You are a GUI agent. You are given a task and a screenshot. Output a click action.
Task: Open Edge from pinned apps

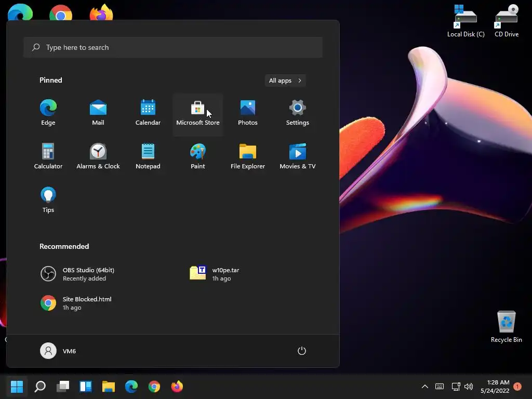48,114
